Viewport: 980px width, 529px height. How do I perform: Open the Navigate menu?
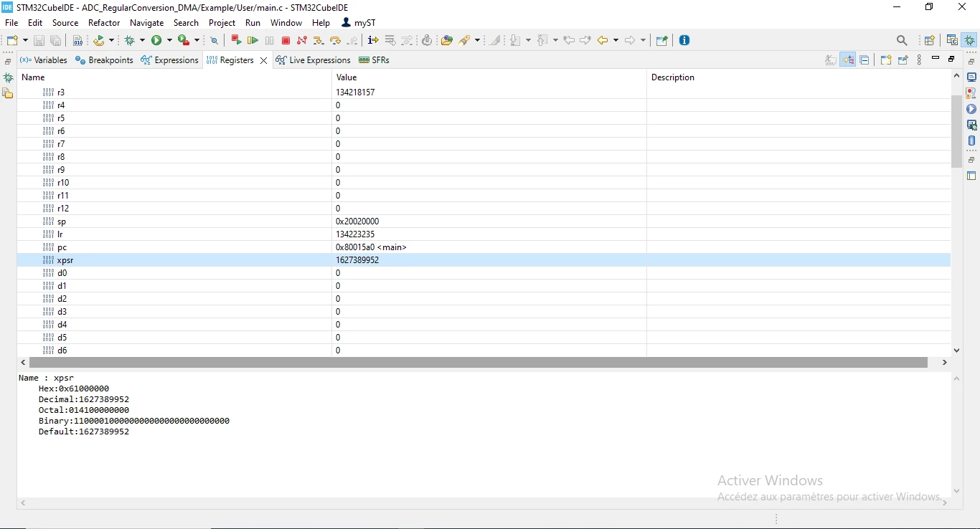(x=146, y=23)
